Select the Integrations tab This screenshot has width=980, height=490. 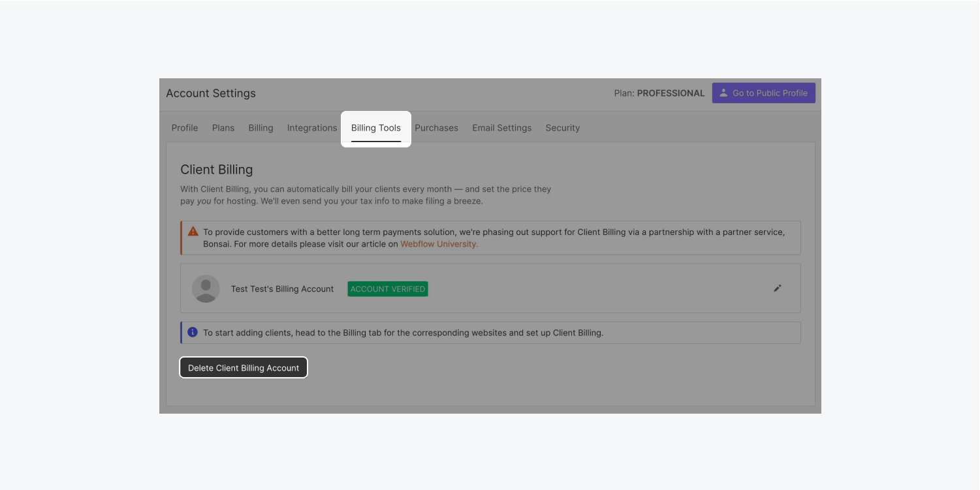[312, 128]
